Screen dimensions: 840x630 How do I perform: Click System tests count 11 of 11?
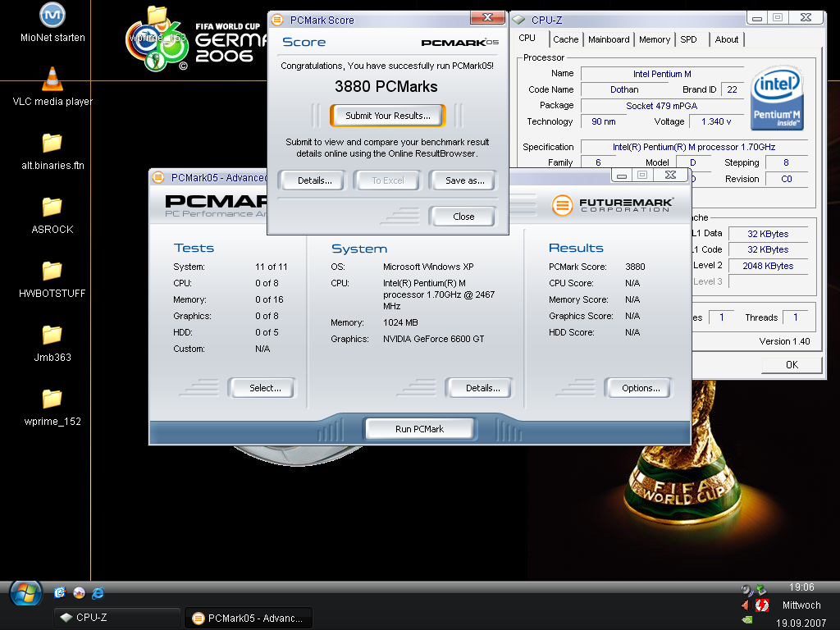271,267
